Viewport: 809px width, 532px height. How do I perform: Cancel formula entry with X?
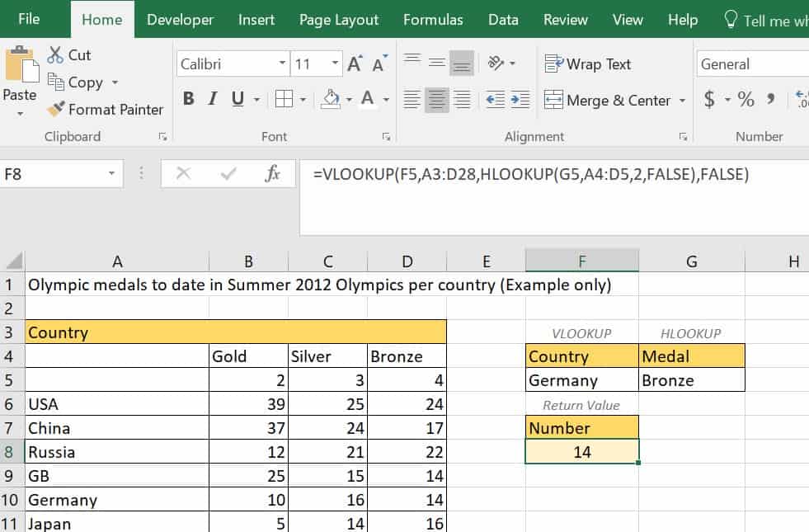coord(183,173)
